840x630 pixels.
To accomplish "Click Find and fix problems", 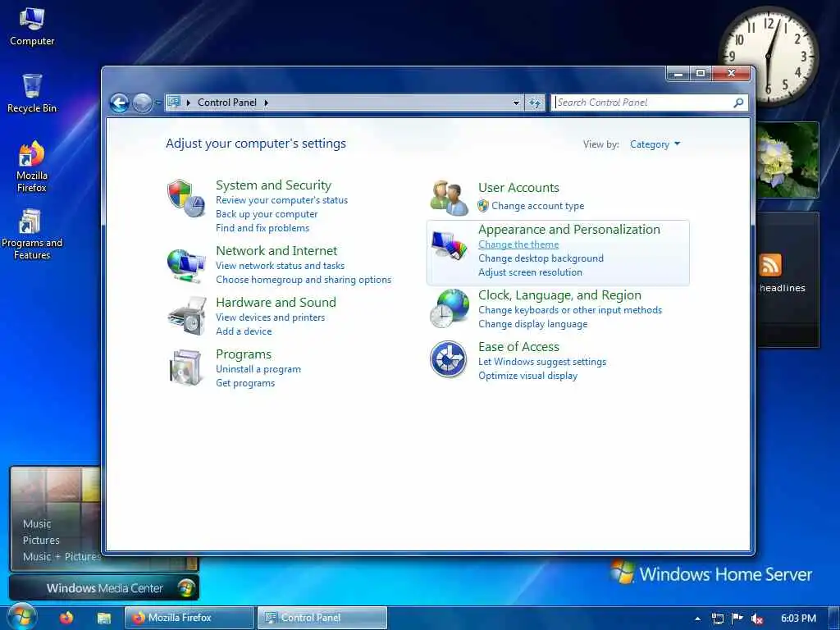I will 262,228.
